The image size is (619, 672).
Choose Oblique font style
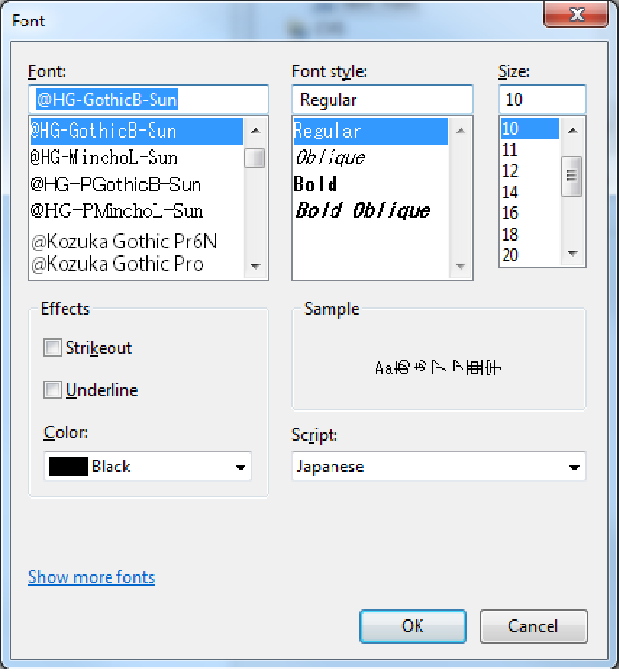coord(371,157)
